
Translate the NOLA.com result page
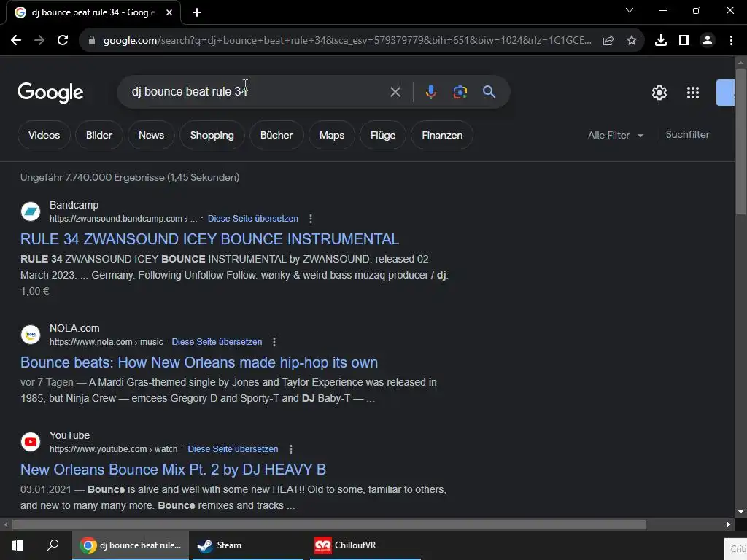217,342
